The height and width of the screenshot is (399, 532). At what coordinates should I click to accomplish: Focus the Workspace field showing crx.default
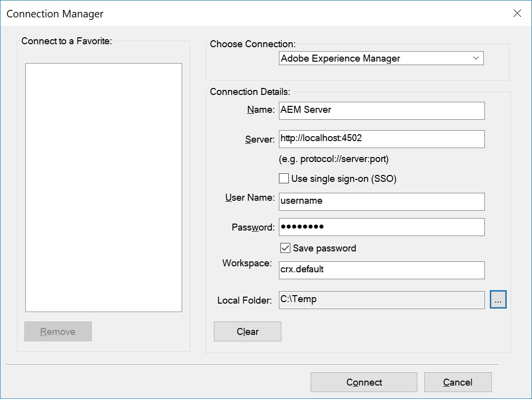click(381, 270)
